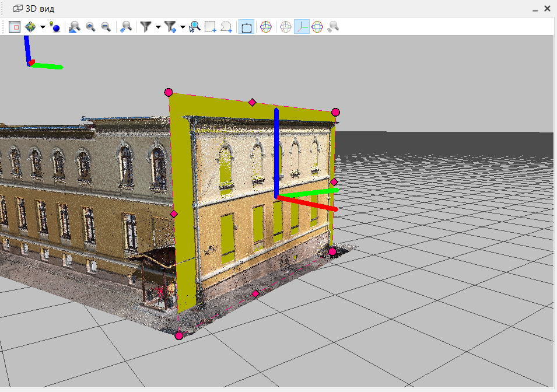Click a magenta corner vertex handle
Viewport: 557px width, 392px height.
[x=169, y=92]
